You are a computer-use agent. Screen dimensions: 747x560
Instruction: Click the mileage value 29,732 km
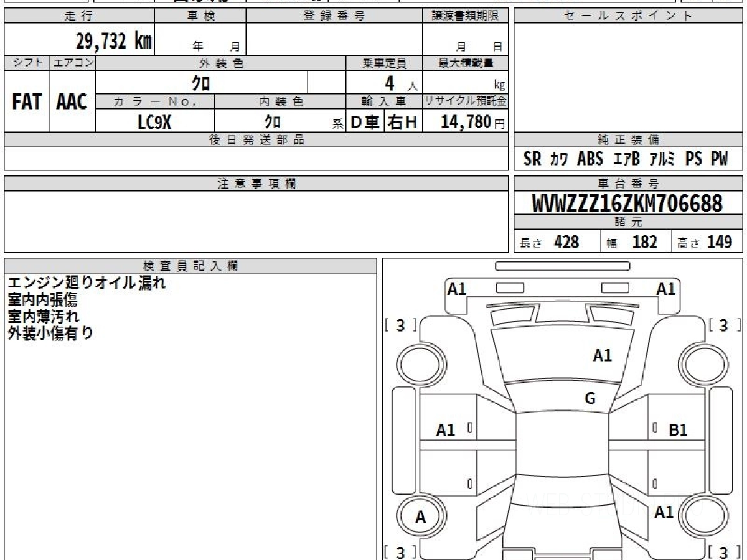[x=114, y=42]
